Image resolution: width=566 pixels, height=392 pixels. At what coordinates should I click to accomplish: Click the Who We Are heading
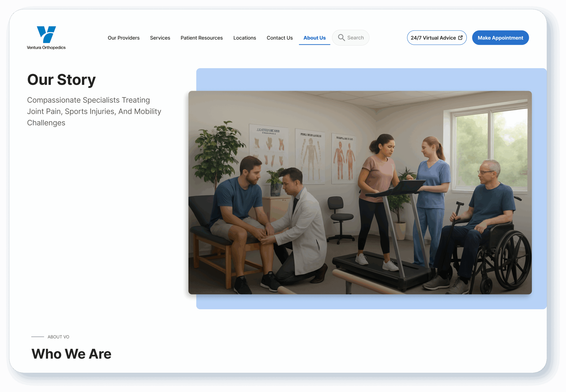pyautogui.click(x=71, y=354)
